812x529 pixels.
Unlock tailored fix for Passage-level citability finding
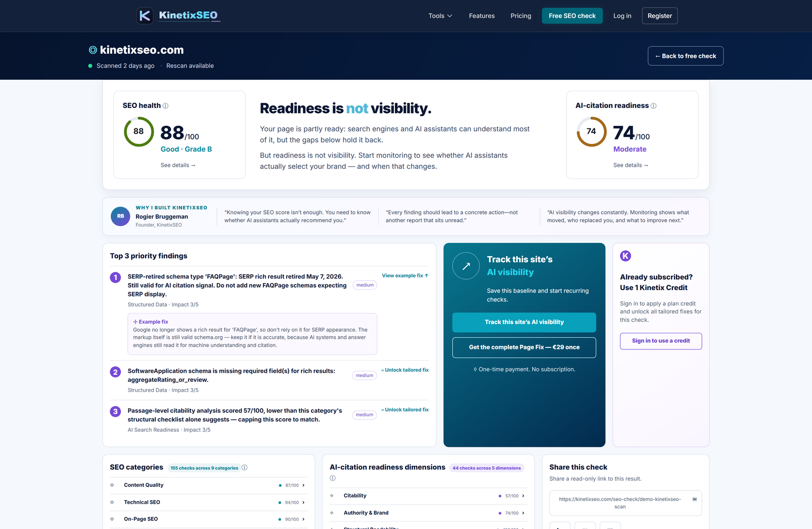405,410
